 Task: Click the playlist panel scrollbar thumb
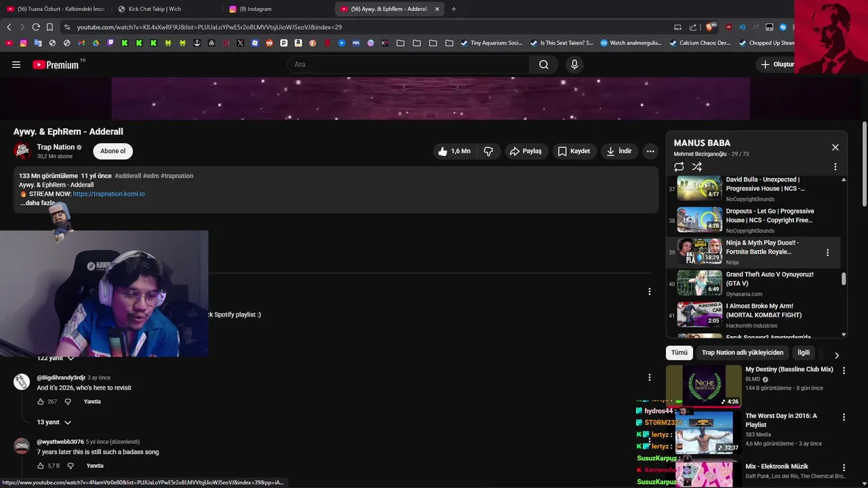click(x=844, y=279)
